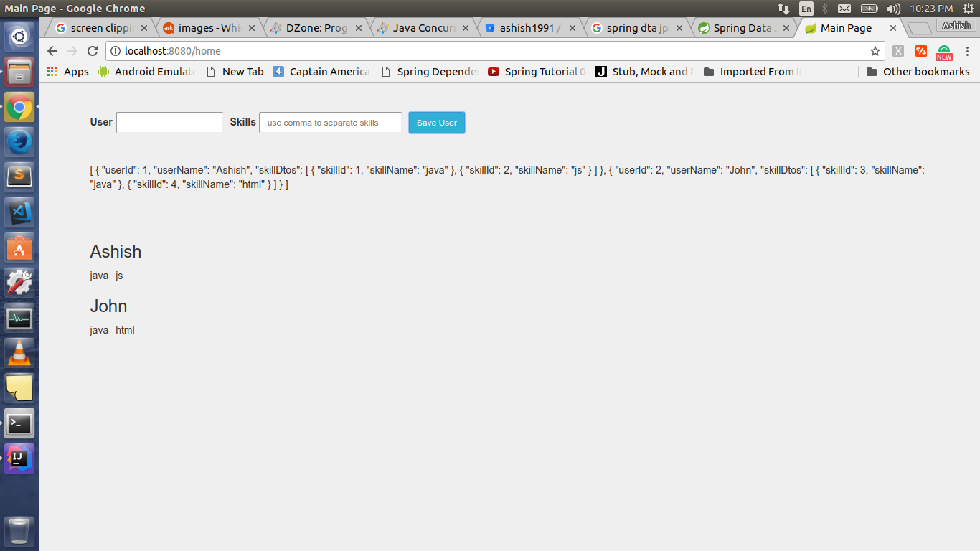The width and height of the screenshot is (980, 551).
Task: Expand the Other bookmarks folder
Action: pos(918,72)
